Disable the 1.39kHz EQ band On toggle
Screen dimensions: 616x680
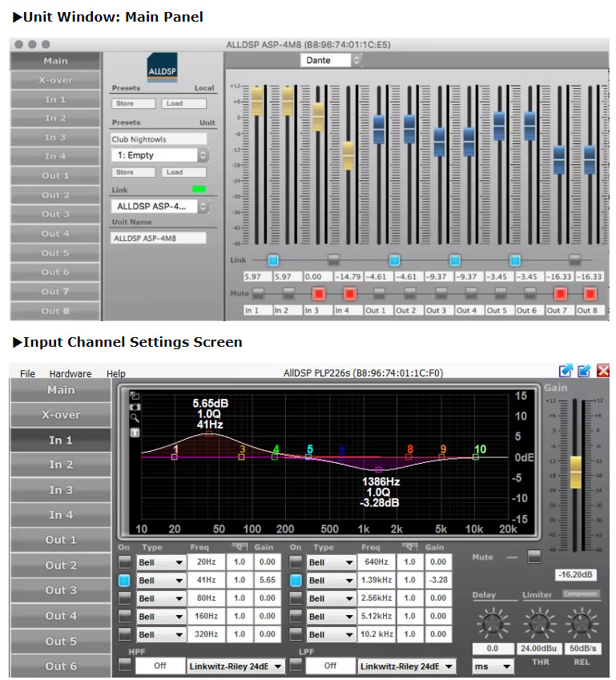[x=296, y=580]
